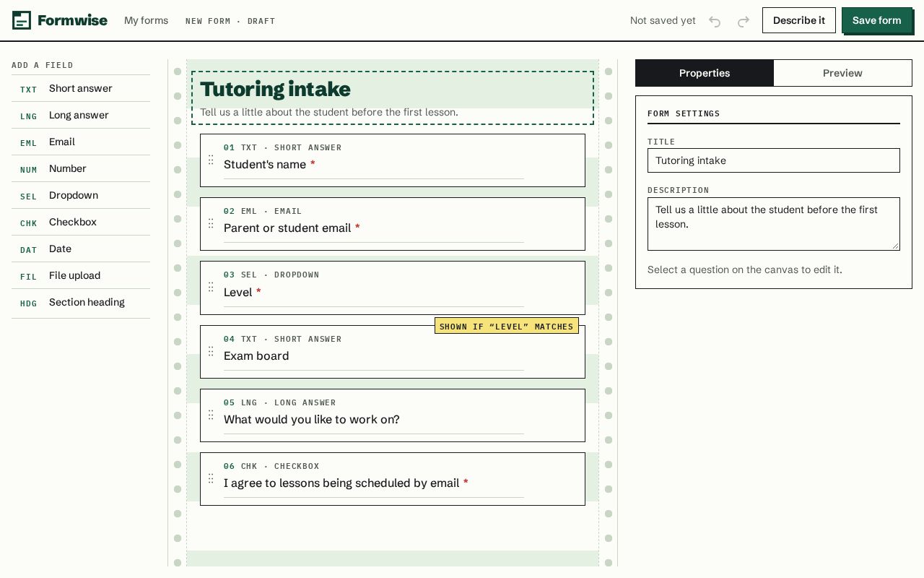The width and height of the screenshot is (924, 578).
Task: Add a Date field
Action: [x=81, y=249]
